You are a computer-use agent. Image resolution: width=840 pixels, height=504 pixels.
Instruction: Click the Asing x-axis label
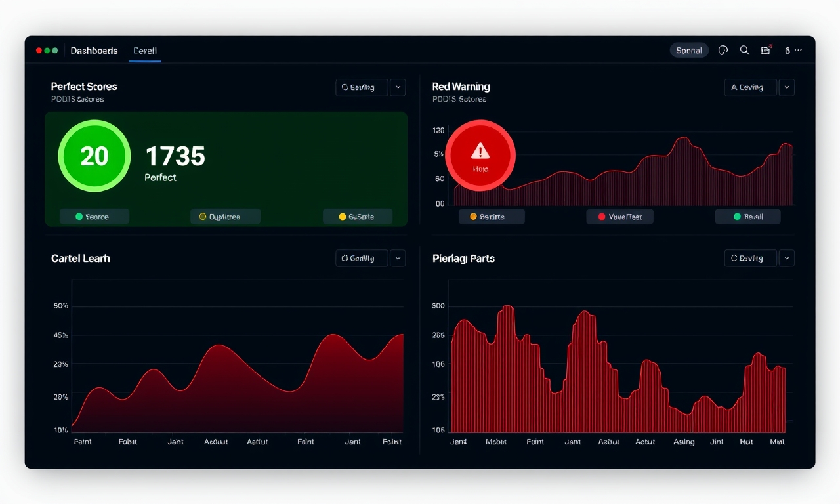coord(684,442)
